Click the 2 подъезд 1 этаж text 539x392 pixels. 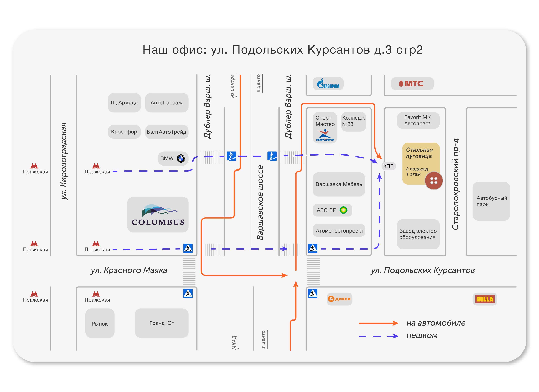tap(417, 171)
